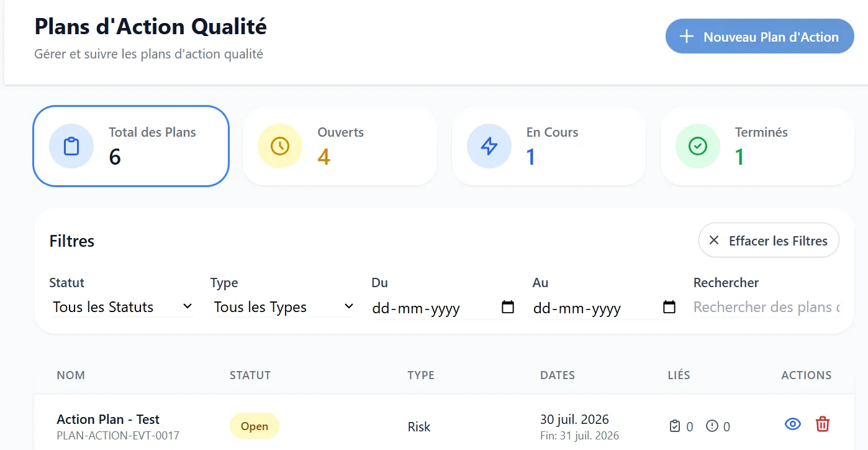This screenshot has height=450, width=868.
Task: Open calendar picker for the Au date
Action: click(x=669, y=307)
